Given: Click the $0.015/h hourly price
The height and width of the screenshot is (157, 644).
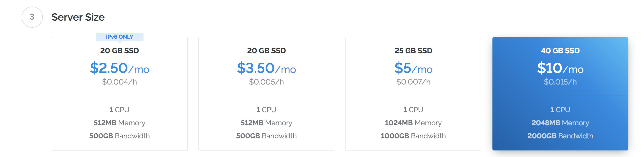Looking at the screenshot, I should pos(560,82).
